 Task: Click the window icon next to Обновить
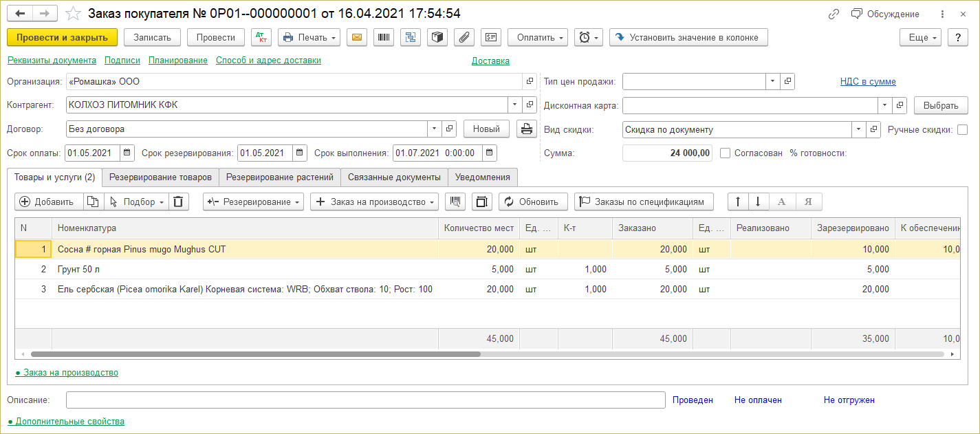point(482,202)
